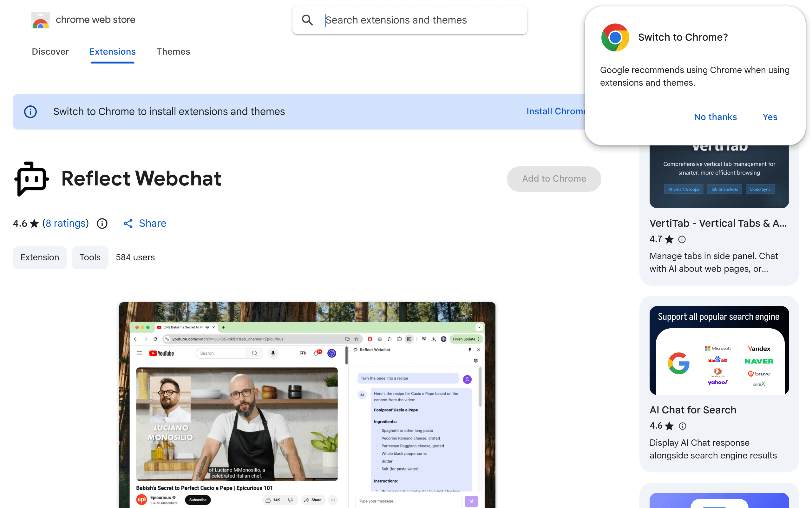Click the VertiTab - Vertical Tabs title
The image size is (812, 508).
pos(718,224)
